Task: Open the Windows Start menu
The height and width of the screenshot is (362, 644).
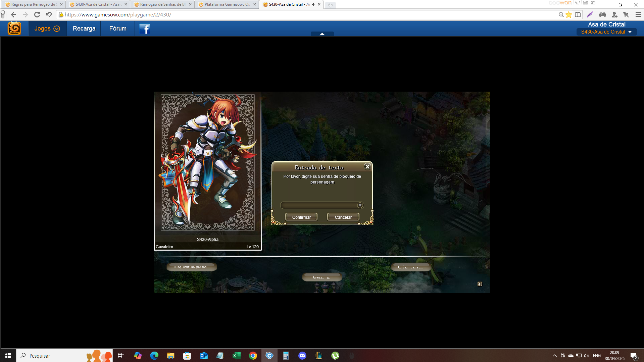Action: pyautogui.click(x=8, y=356)
